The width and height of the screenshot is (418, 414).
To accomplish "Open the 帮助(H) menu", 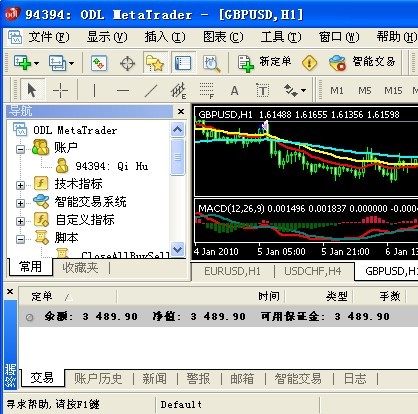I will [x=397, y=37].
